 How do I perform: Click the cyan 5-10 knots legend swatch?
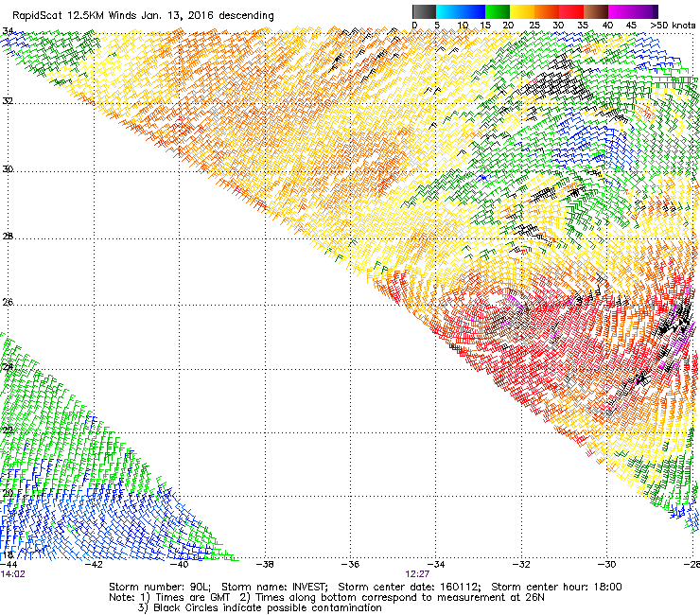pos(448,11)
